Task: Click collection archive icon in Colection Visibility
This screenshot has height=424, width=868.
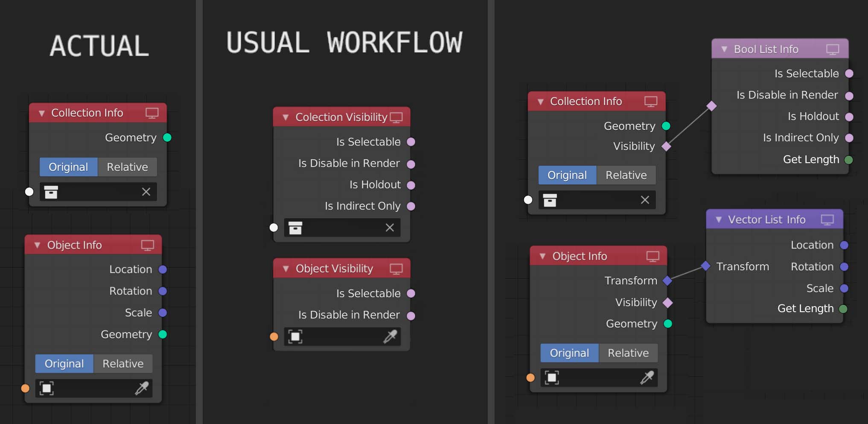Action: coord(295,228)
